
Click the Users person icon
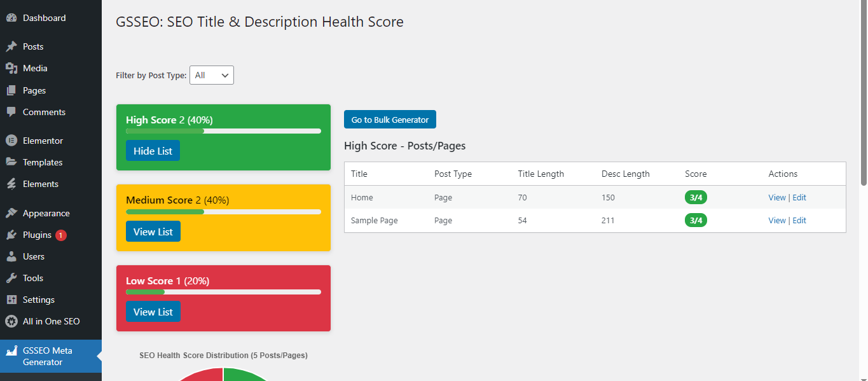(x=11, y=256)
